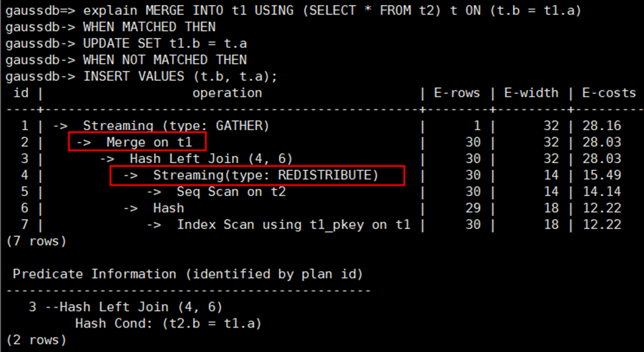
Task: Select the "Streaming (type: GATHER)" plan row
Action: pos(175,125)
